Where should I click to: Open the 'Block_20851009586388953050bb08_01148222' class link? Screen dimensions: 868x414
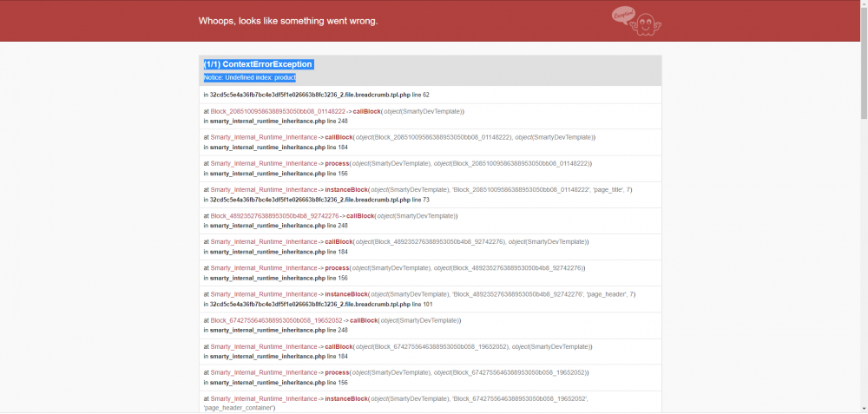[x=278, y=111]
